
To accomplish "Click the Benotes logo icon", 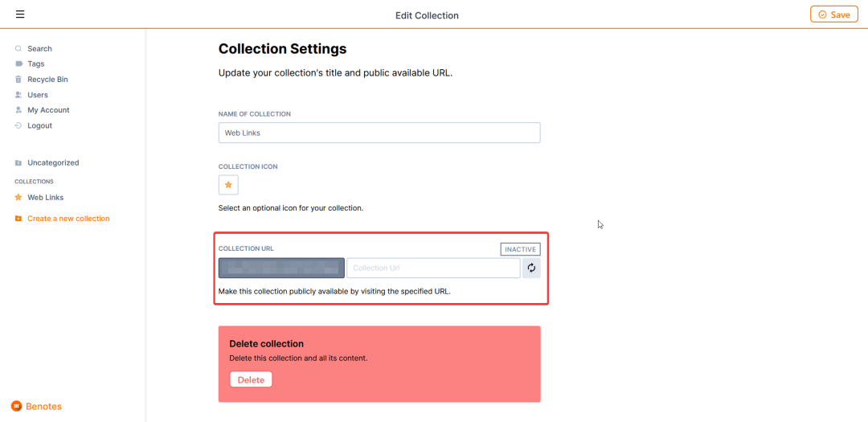I will (x=16, y=407).
